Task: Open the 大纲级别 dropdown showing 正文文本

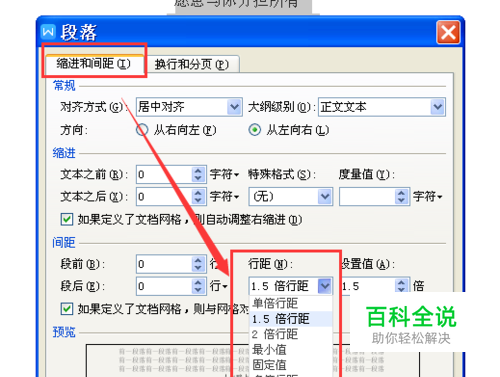Action: [382, 107]
